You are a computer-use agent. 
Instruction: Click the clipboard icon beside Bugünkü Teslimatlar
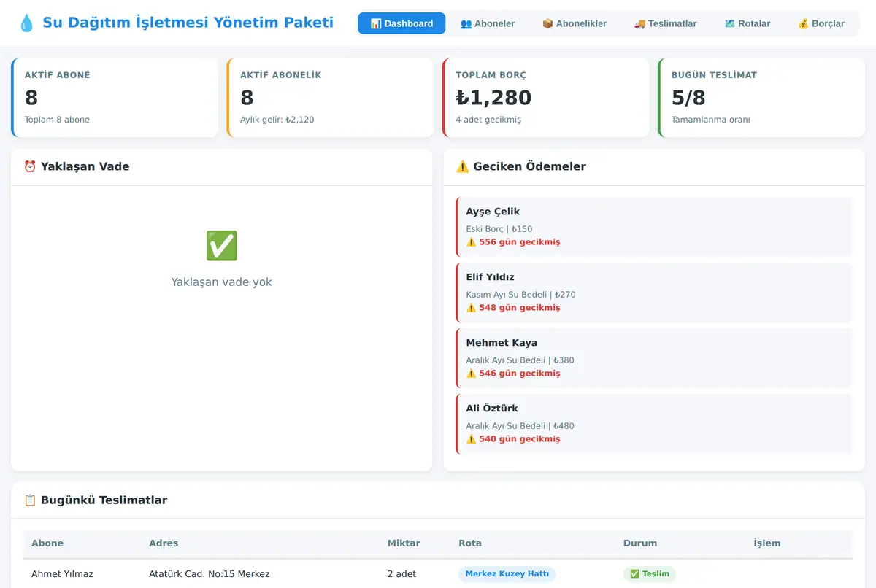[x=30, y=500]
